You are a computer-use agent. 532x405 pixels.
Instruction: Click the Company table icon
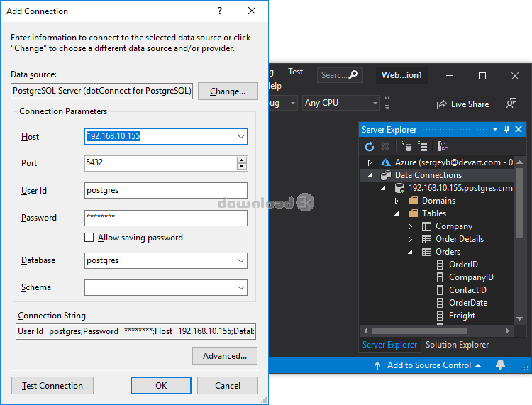[x=426, y=226]
